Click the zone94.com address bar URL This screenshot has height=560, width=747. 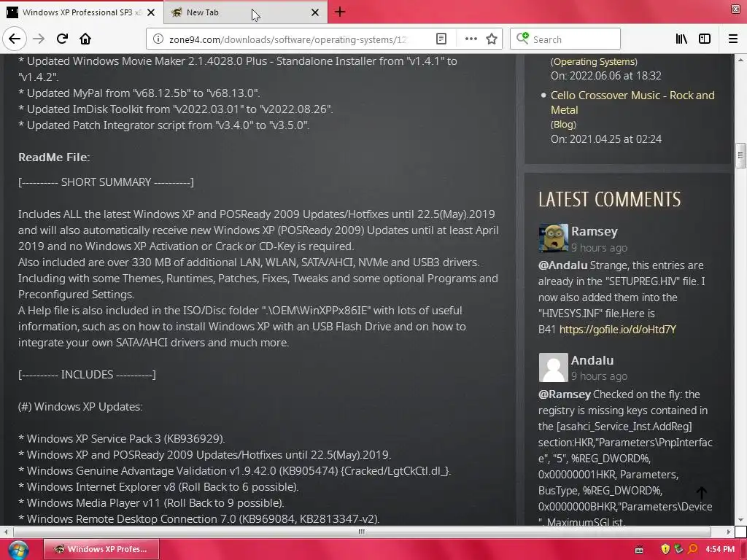tap(287, 39)
